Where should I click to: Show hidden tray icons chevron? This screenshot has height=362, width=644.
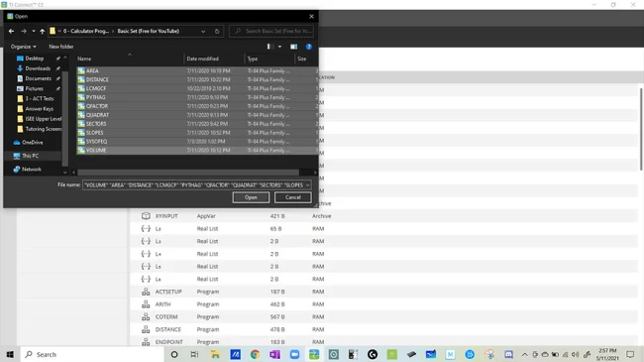[x=524, y=355]
